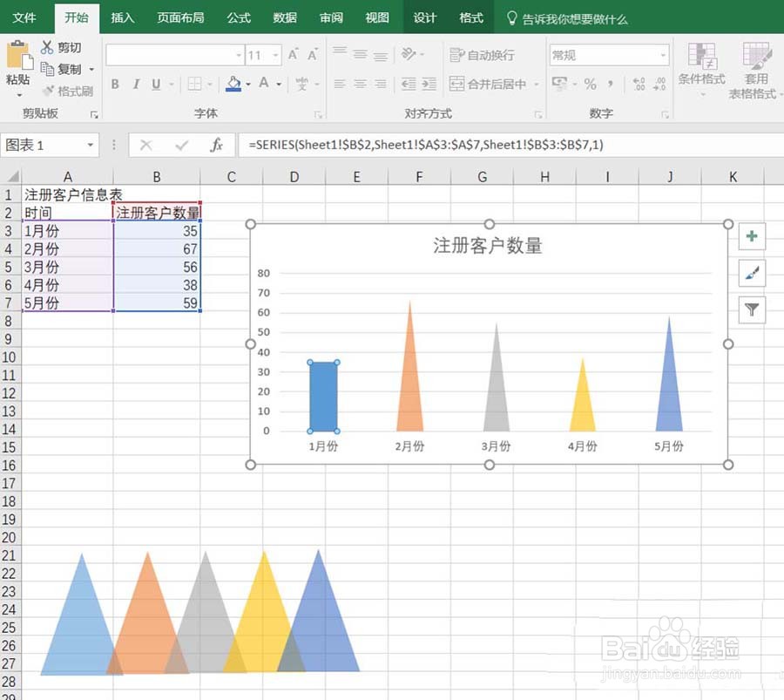Toggle Center alignment
Screen dimensions: 784x700
[360, 84]
